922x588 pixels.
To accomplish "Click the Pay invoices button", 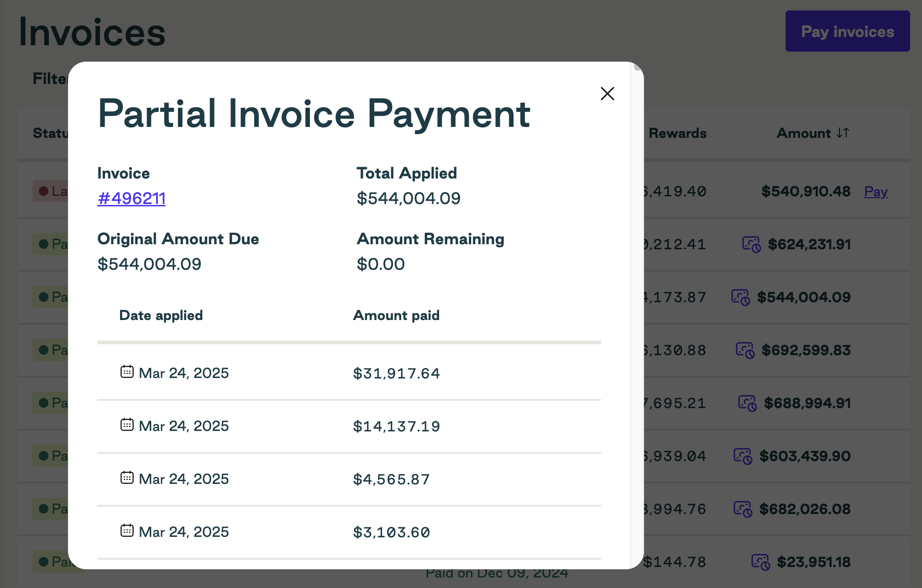I will (848, 31).
